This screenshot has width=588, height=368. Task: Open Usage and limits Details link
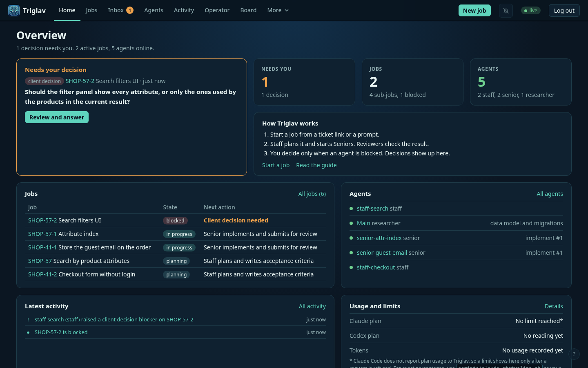554,306
